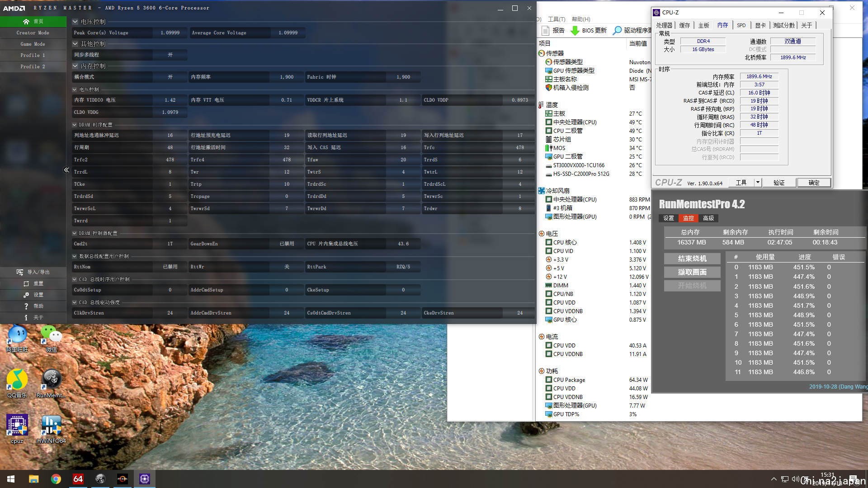Open the Help menu in AIDA64
Image resolution: width=868 pixels, height=488 pixels.
pyautogui.click(x=581, y=19)
